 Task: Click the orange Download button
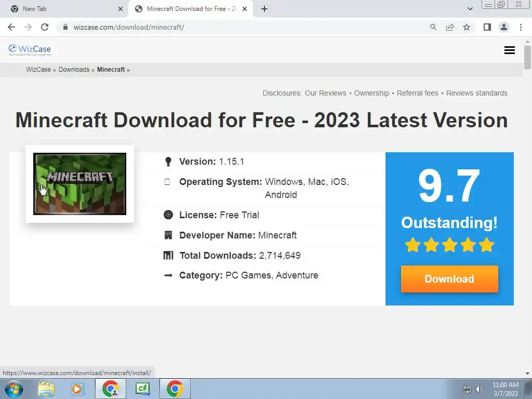pos(449,279)
